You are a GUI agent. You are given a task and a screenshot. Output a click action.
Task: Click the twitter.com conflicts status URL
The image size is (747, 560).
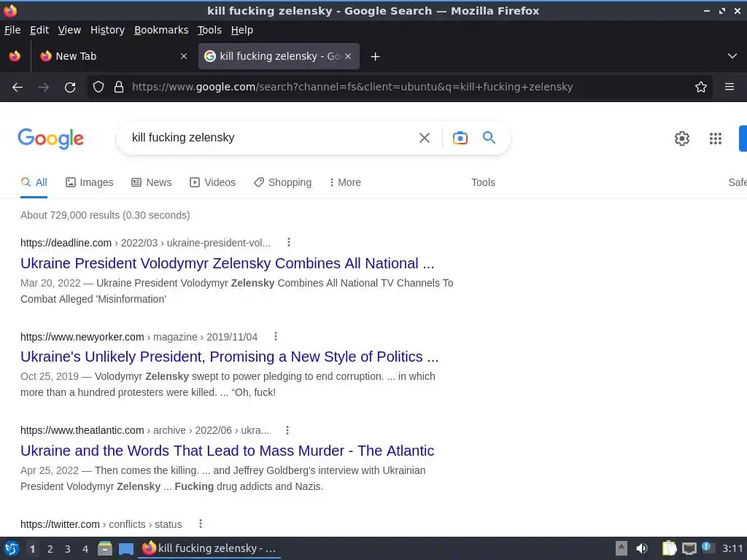coord(101,524)
